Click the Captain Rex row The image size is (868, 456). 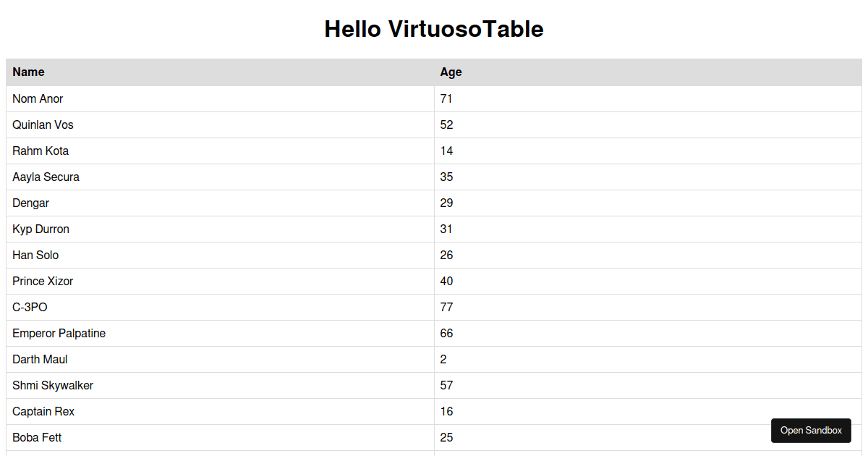point(43,411)
